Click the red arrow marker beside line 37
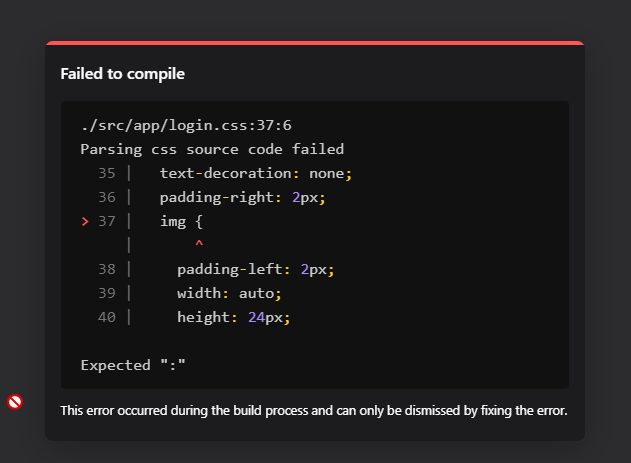This screenshot has width=631, height=463. tap(85, 221)
